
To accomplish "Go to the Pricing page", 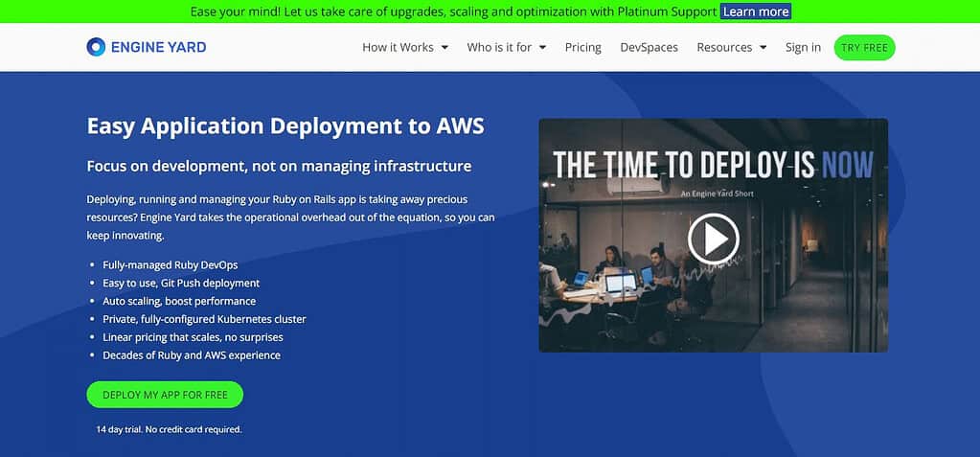I will [x=583, y=48].
